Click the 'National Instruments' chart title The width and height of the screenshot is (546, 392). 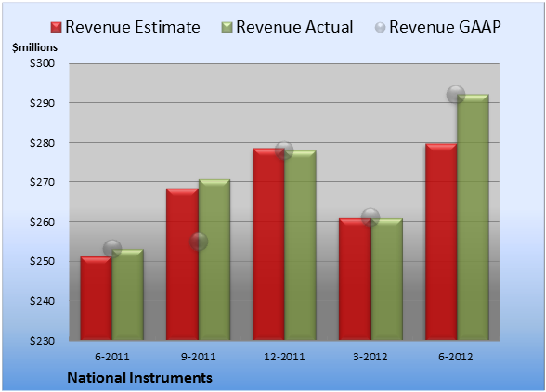139,378
